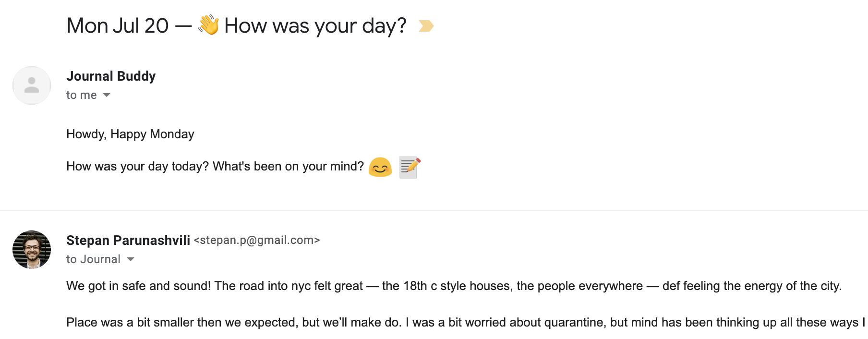
Task: Click Journal Buddy's default grey avatar
Action: coord(32,85)
